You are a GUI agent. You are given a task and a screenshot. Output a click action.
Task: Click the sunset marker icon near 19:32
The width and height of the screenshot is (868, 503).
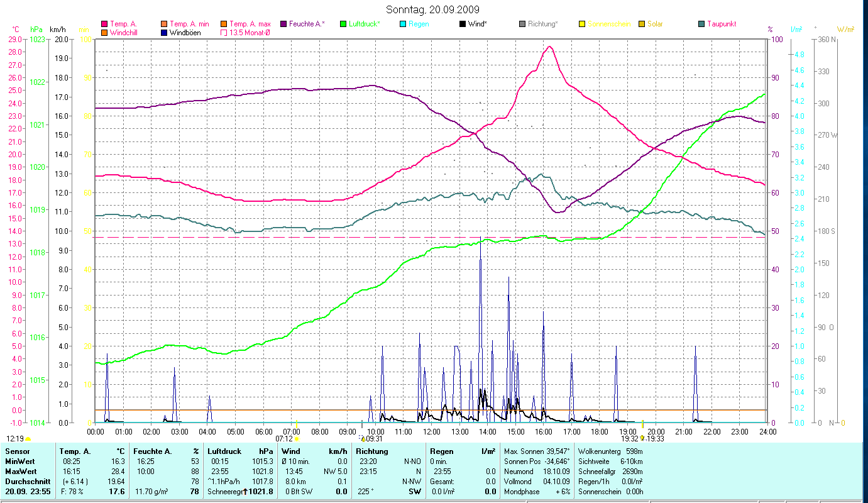pyautogui.click(x=642, y=439)
